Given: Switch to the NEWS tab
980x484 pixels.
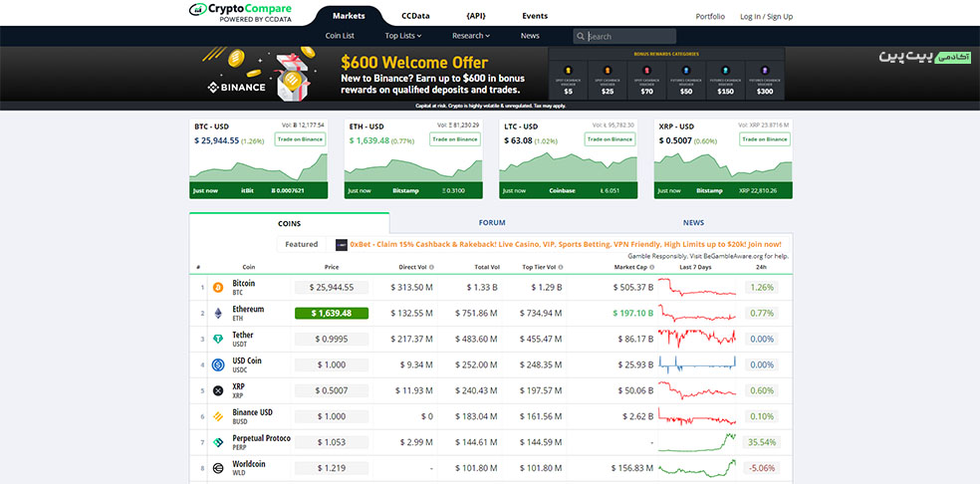Looking at the screenshot, I should point(693,223).
